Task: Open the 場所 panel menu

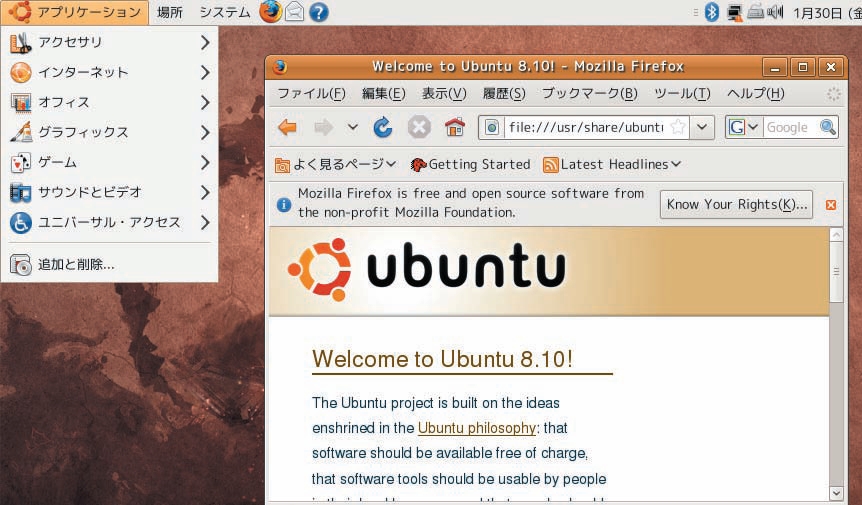Action: (x=169, y=12)
